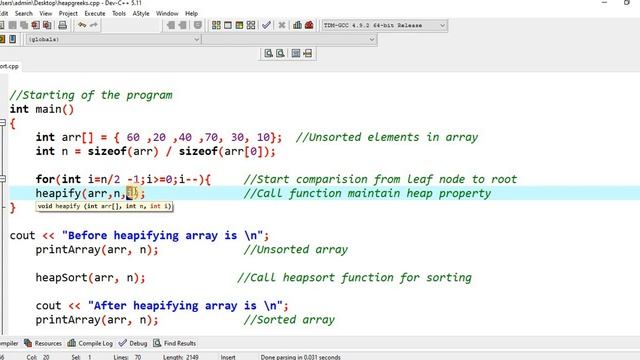Click the Rebuild All icon

coord(251,25)
